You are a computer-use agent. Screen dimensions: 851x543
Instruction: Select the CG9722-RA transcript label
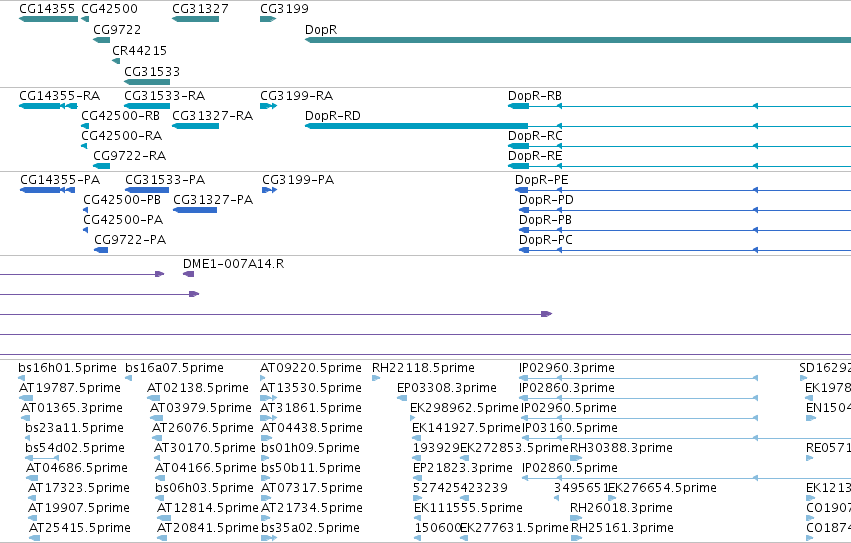[129, 156]
